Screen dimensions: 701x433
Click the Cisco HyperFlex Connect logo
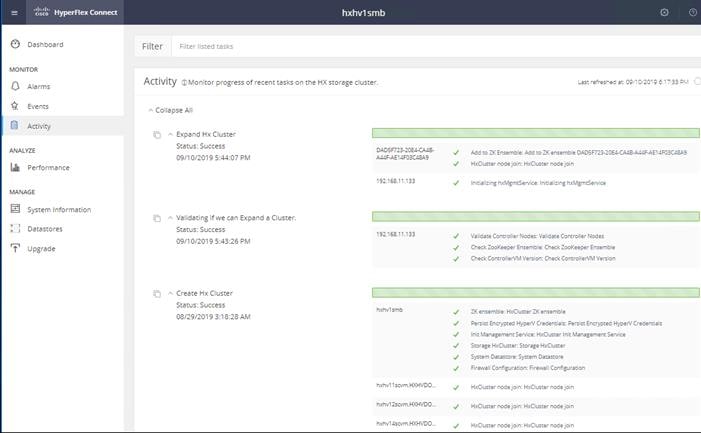[x=76, y=13]
